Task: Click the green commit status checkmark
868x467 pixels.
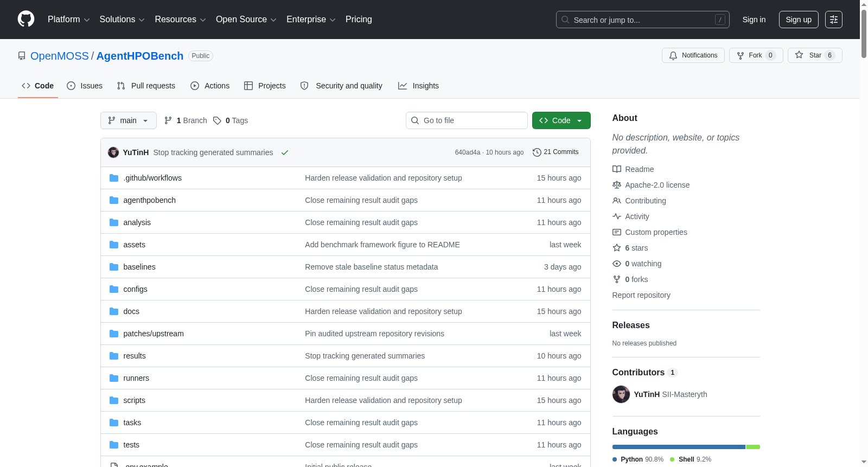Action: click(285, 152)
